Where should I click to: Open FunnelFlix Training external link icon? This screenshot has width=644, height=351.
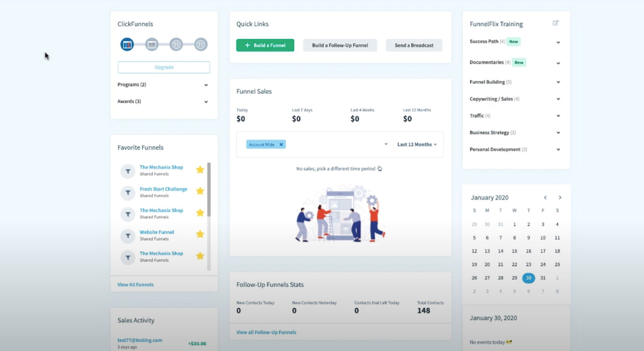[x=555, y=23]
